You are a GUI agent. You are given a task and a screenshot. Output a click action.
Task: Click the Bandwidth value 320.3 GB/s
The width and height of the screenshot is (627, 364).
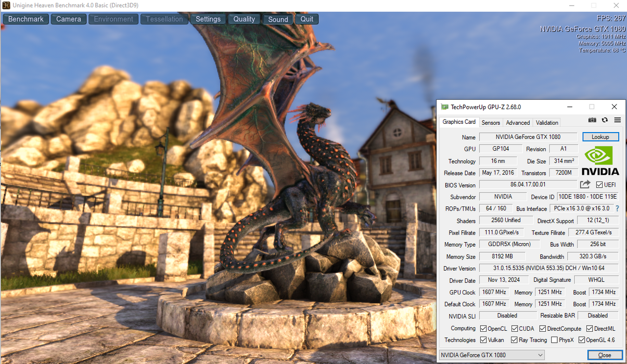[593, 256]
